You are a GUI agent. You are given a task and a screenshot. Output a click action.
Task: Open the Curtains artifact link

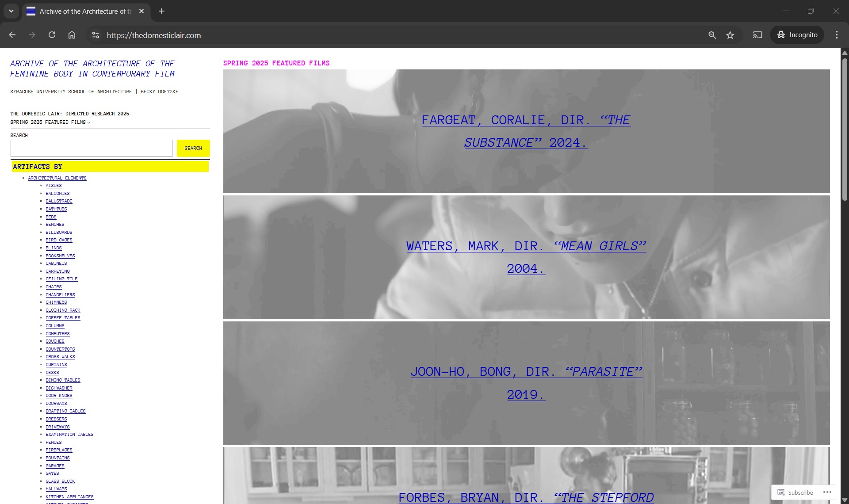56,365
